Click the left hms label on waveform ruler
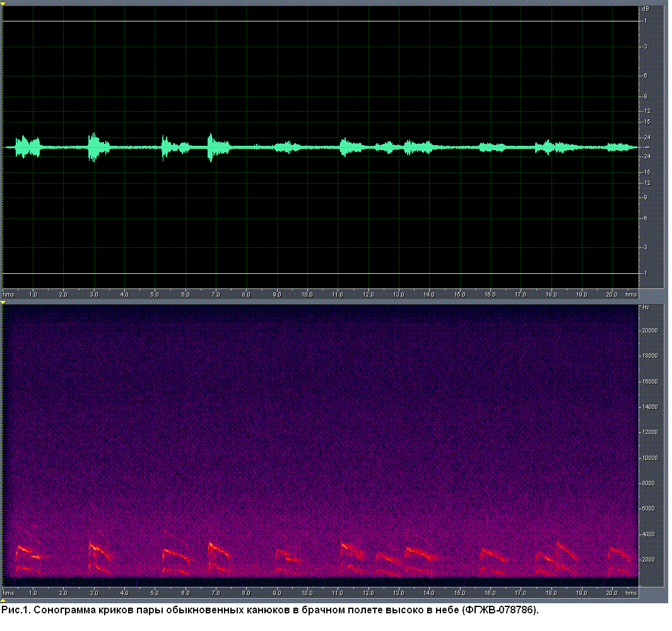Viewport: 672px width, 631px height. [9, 295]
